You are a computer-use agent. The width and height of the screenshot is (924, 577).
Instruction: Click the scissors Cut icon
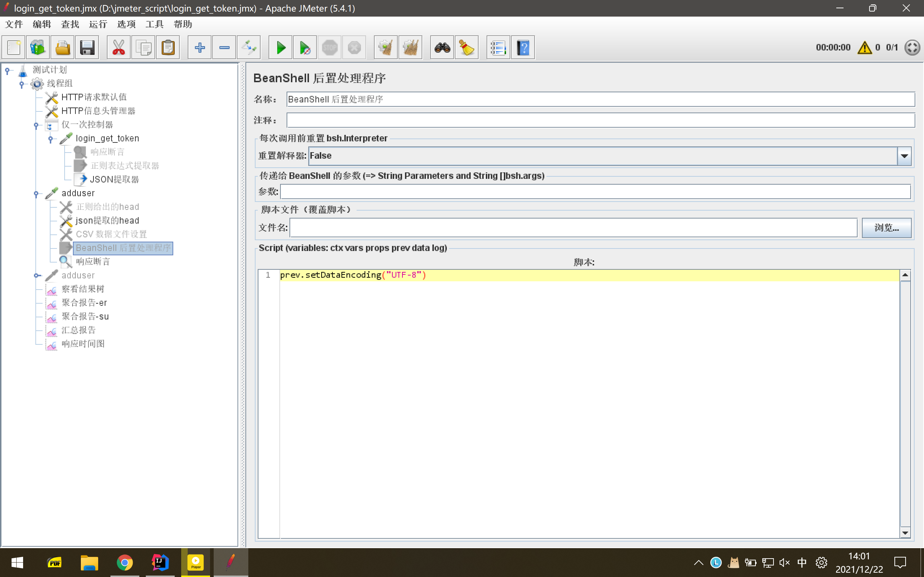[118, 48]
